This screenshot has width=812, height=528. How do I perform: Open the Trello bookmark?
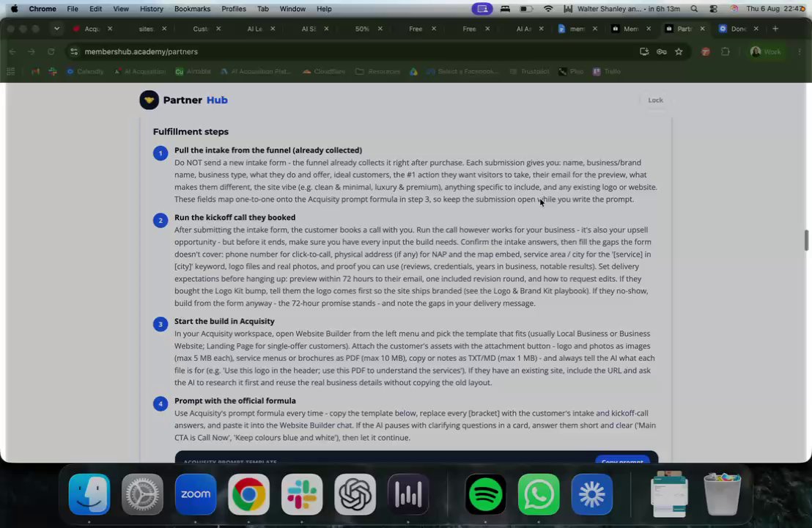click(606, 72)
